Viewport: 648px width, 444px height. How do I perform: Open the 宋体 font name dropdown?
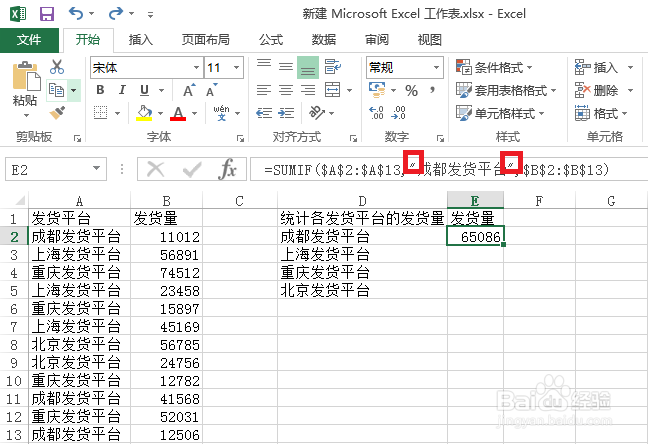click(196, 67)
